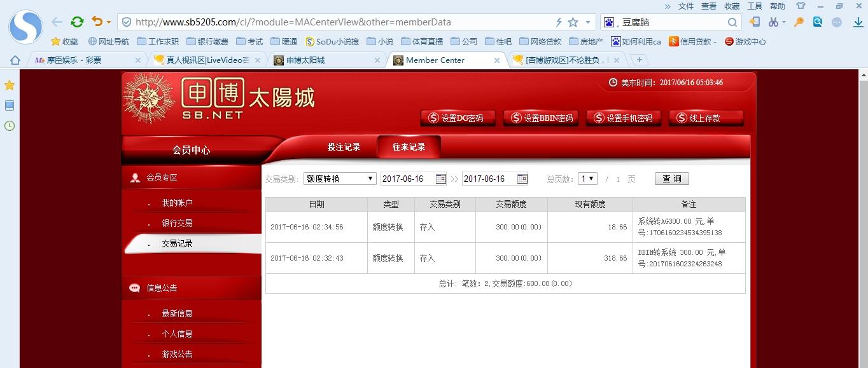Image resolution: width=868 pixels, height=368 pixels.
Task: Click the scissors screenshot tool icon
Action: (773, 22)
